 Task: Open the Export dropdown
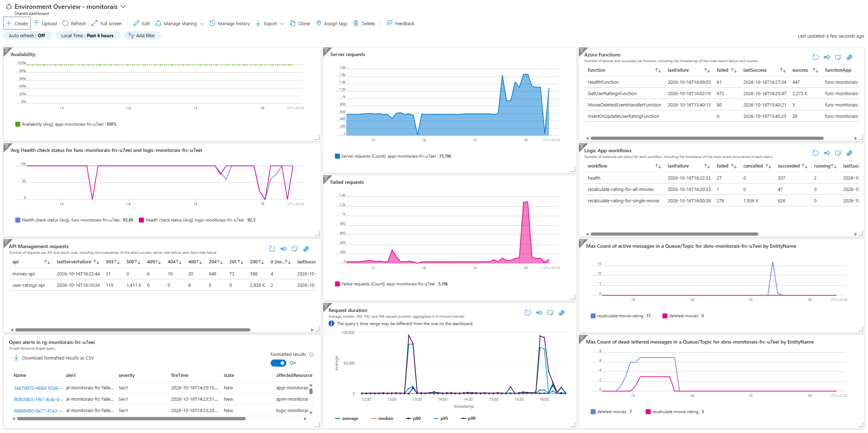pos(270,23)
